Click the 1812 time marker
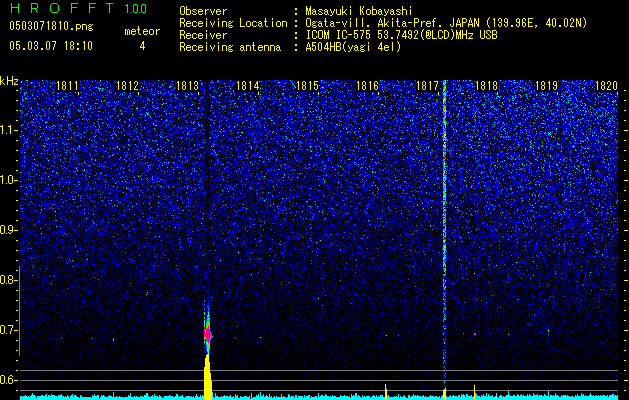 pos(127,86)
